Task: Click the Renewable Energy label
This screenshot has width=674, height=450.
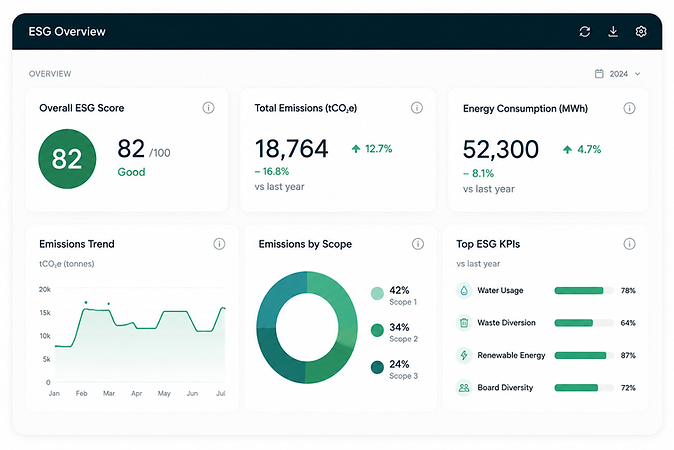Action: (x=511, y=355)
